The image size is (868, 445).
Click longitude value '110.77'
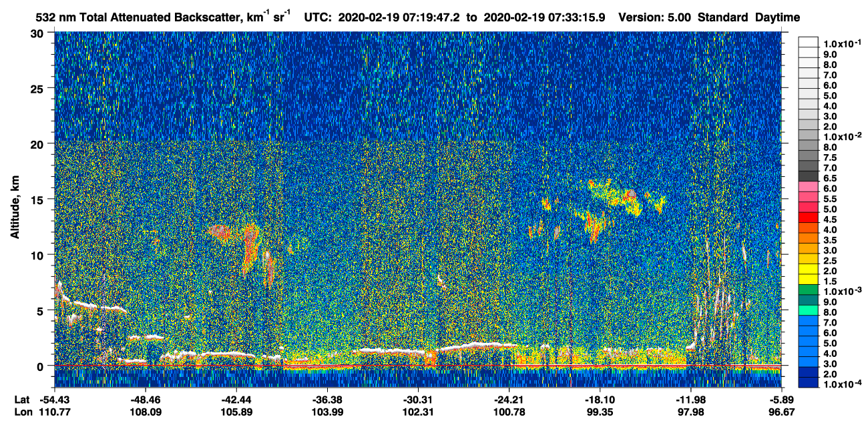pyautogui.click(x=55, y=412)
